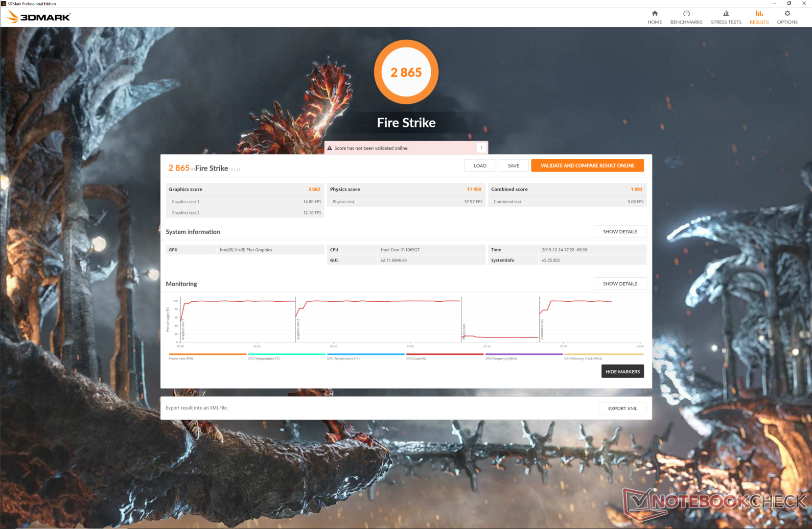Viewport: 812px width, 529px height.
Task: Click the GUI version v2.11.6846 64
Action: coord(394,261)
